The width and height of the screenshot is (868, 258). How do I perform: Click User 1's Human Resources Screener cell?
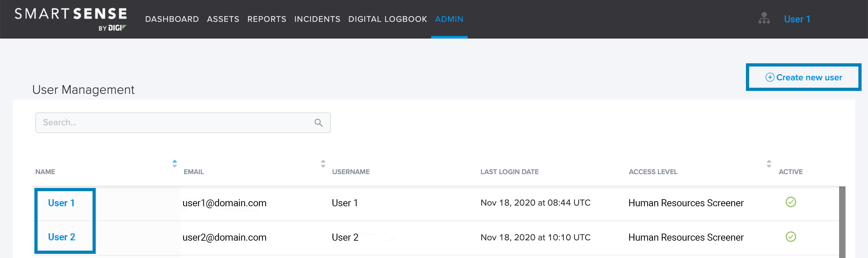pyautogui.click(x=686, y=203)
